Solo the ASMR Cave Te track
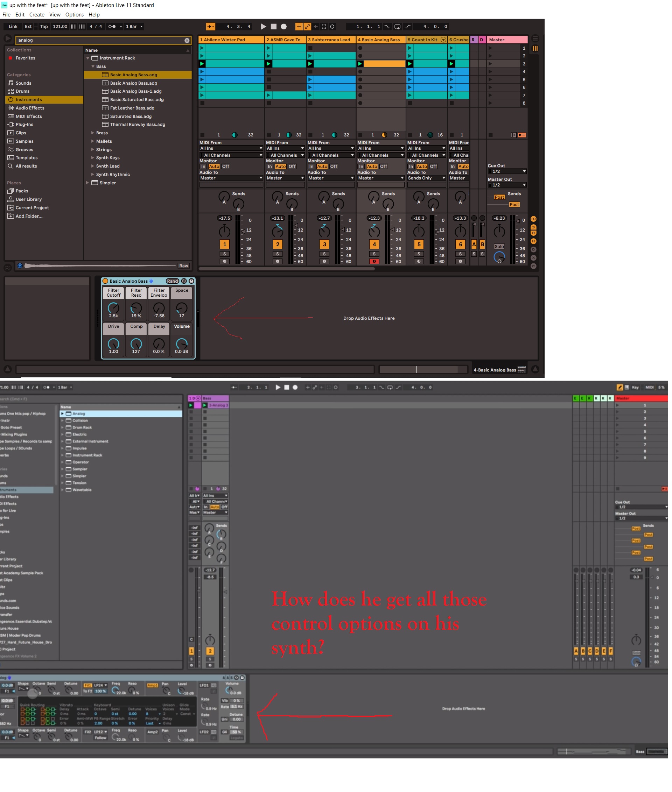The image size is (672, 792). point(277,255)
